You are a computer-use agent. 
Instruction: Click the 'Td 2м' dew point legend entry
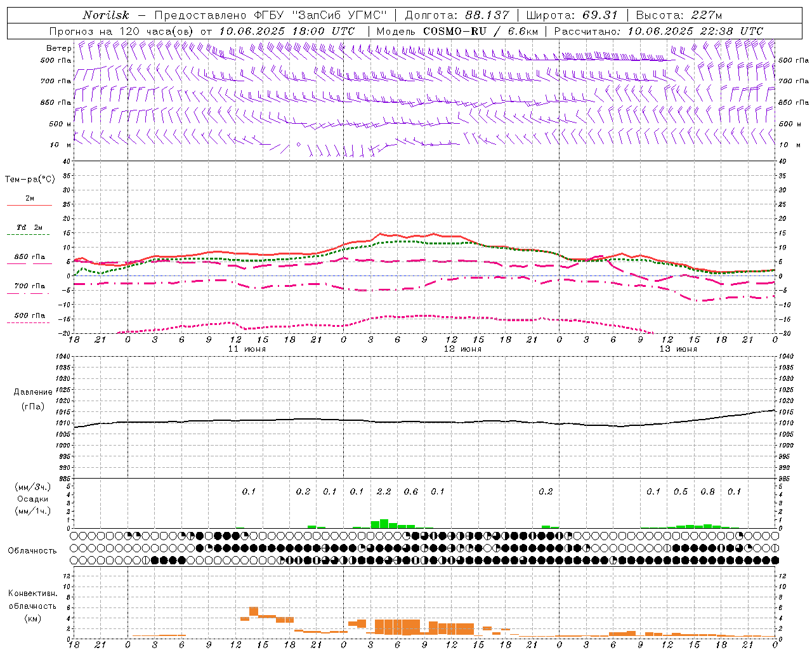point(30,227)
